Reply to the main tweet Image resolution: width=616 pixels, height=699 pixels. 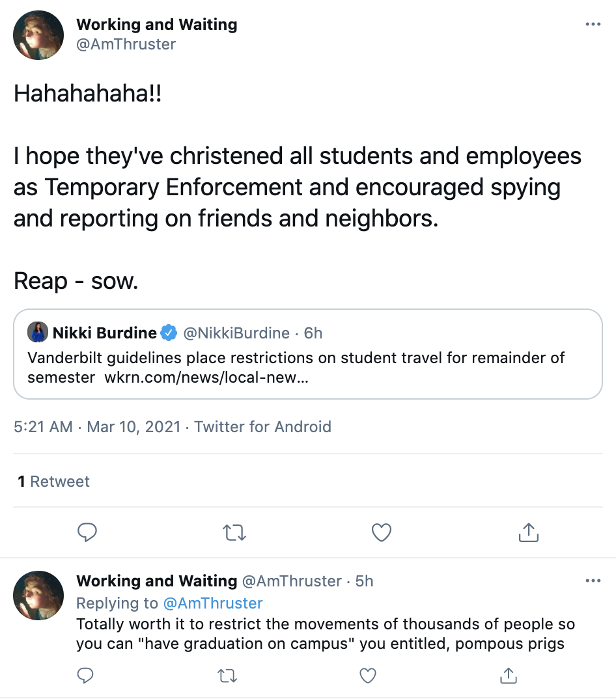point(87,533)
